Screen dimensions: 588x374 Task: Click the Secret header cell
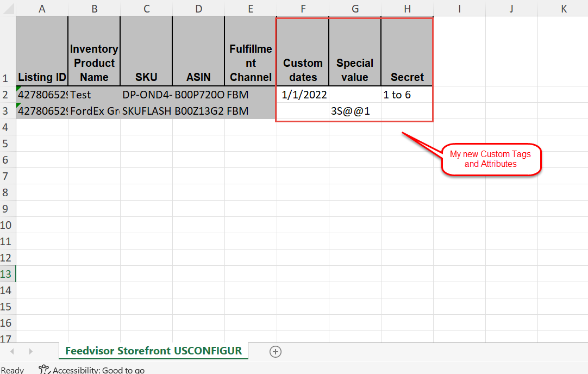tap(407, 51)
